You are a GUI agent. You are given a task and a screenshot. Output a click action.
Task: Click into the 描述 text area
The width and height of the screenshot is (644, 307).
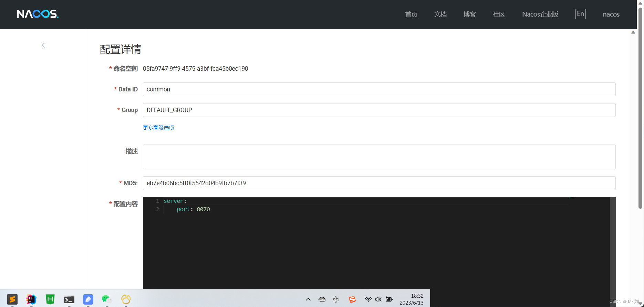point(379,157)
